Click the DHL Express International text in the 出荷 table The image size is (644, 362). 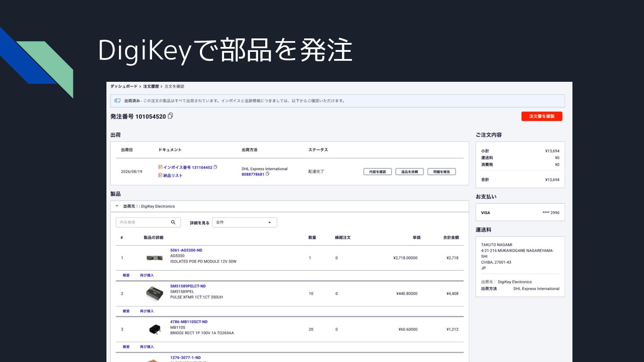click(265, 169)
